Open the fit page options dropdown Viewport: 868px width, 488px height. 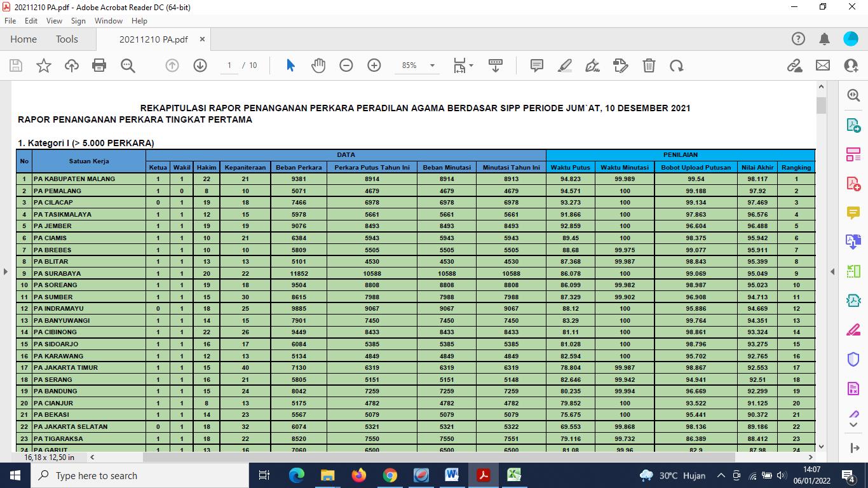coord(463,65)
